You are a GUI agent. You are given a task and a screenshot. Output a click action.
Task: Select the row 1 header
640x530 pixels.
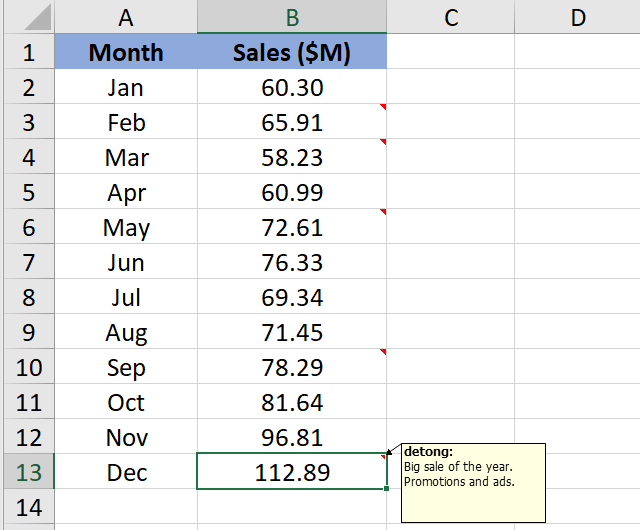point(27,52)
